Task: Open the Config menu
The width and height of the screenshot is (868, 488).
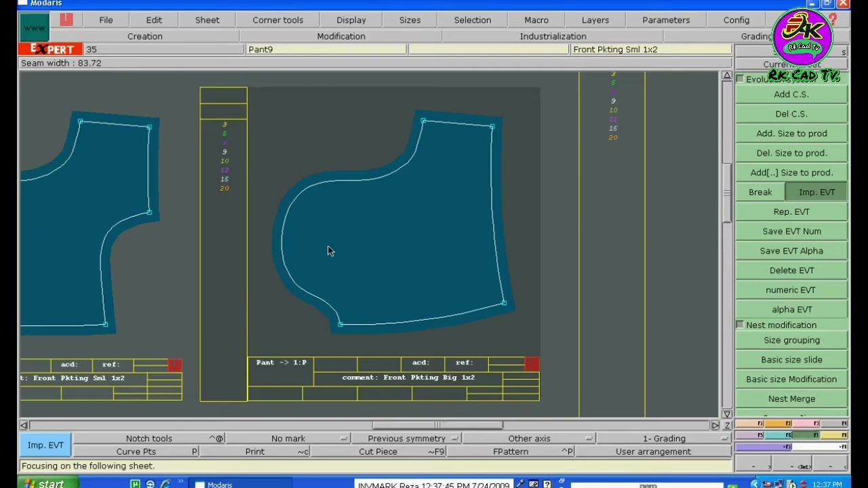Action: (736, 20)
